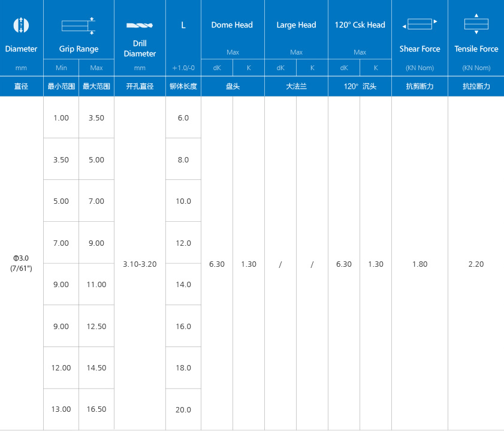Click the 1.00 min grip range cell
Viewport: 504px width, 434px height.
click(x=61, y=118)
